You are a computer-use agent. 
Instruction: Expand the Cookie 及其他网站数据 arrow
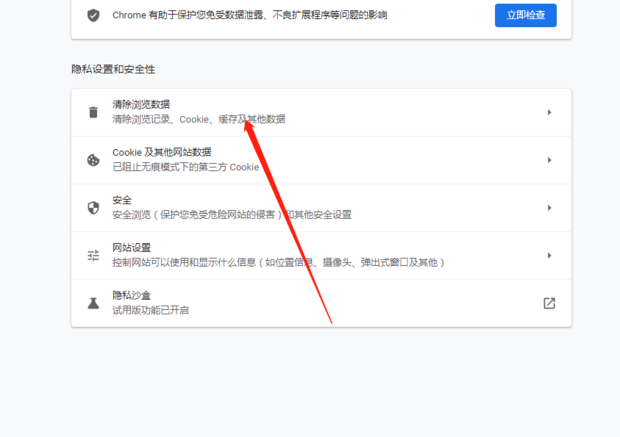point(549,160)
